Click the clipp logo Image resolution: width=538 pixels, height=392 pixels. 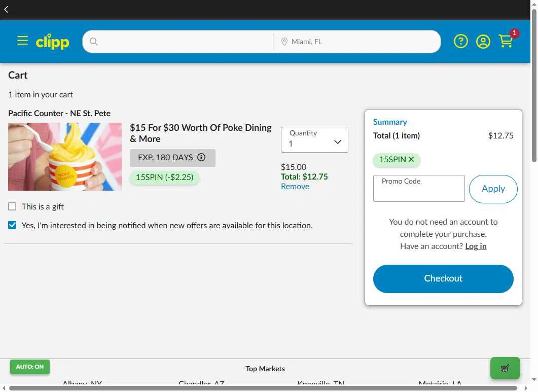pos(53,42)
